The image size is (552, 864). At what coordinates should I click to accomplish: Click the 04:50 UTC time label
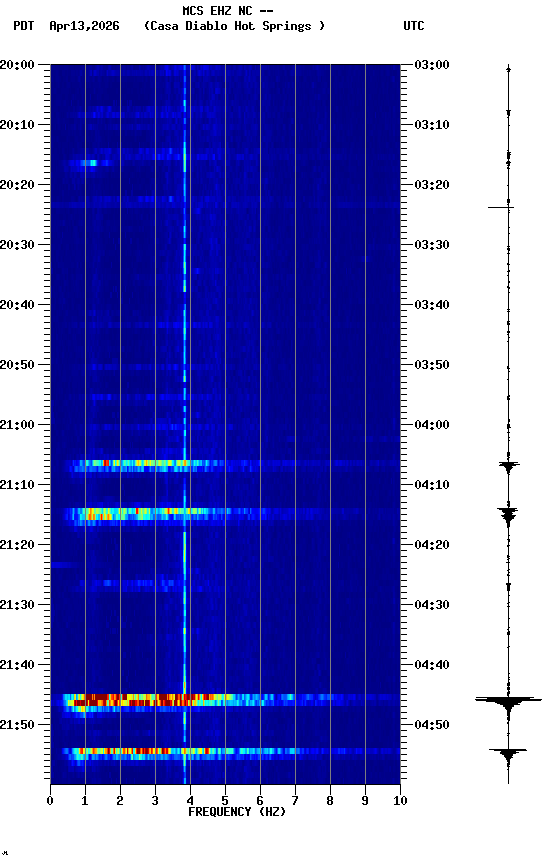pos(432,725)
